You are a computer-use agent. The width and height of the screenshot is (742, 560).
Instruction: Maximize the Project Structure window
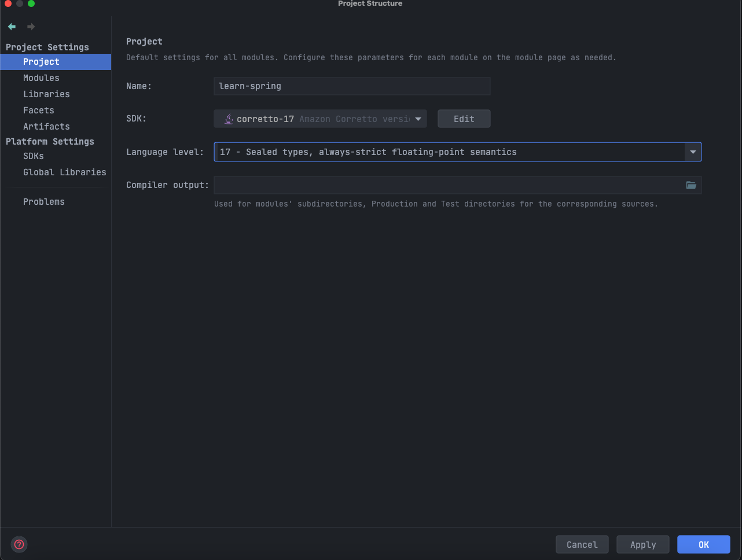click(31, 3)
